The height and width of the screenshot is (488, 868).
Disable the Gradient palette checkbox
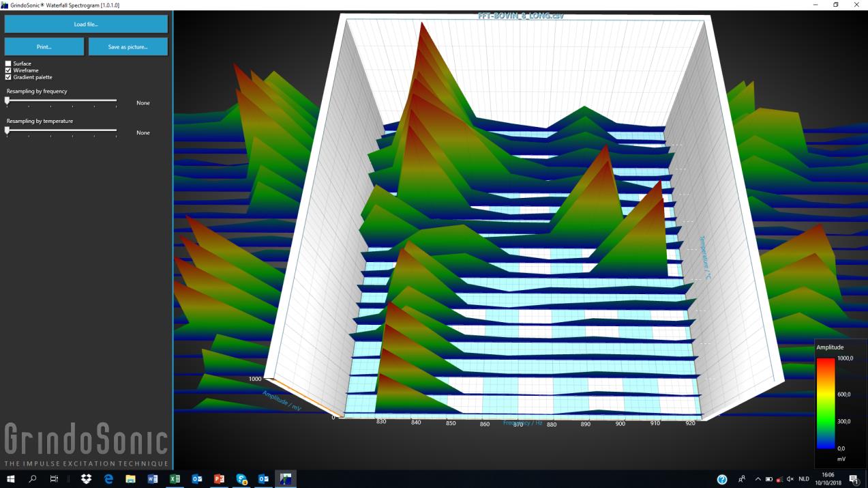[x=8, y=77]
